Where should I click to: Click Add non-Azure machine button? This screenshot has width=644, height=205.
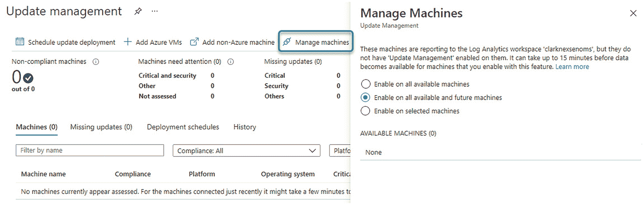(232, 42)
